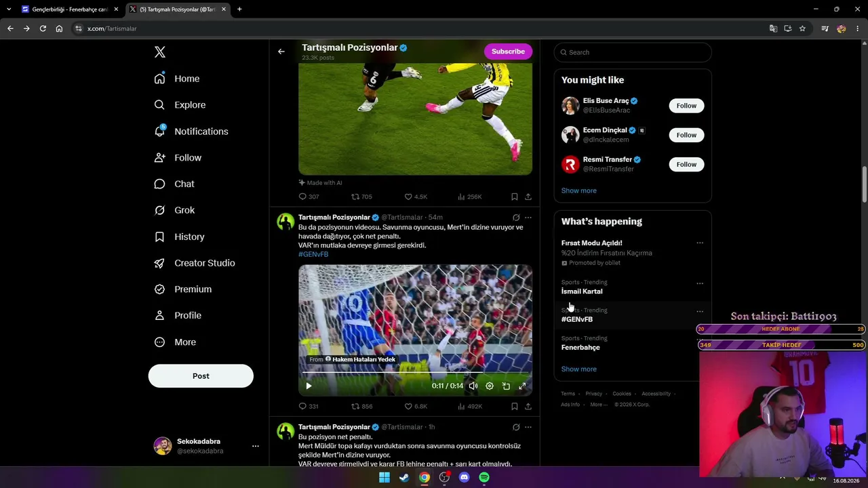Reload the page in Chrome

tap(43, 28)
